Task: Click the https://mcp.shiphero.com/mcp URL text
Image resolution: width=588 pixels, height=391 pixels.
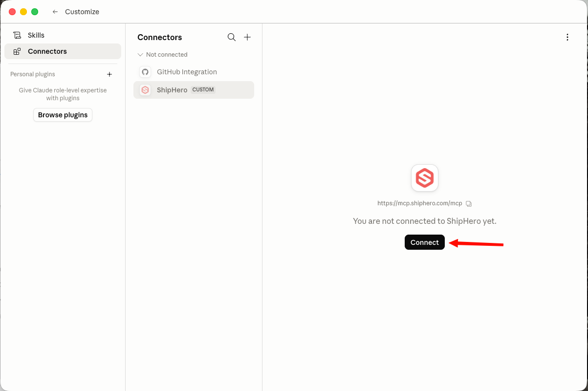Action: pyautogui.click(x=420, y=203)
